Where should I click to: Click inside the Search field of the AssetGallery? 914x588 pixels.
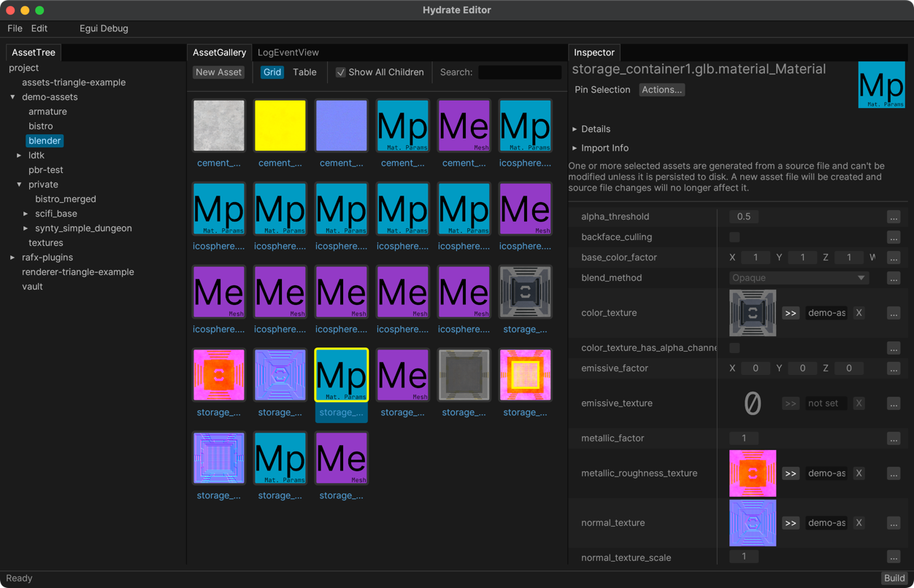click(520, 72)
